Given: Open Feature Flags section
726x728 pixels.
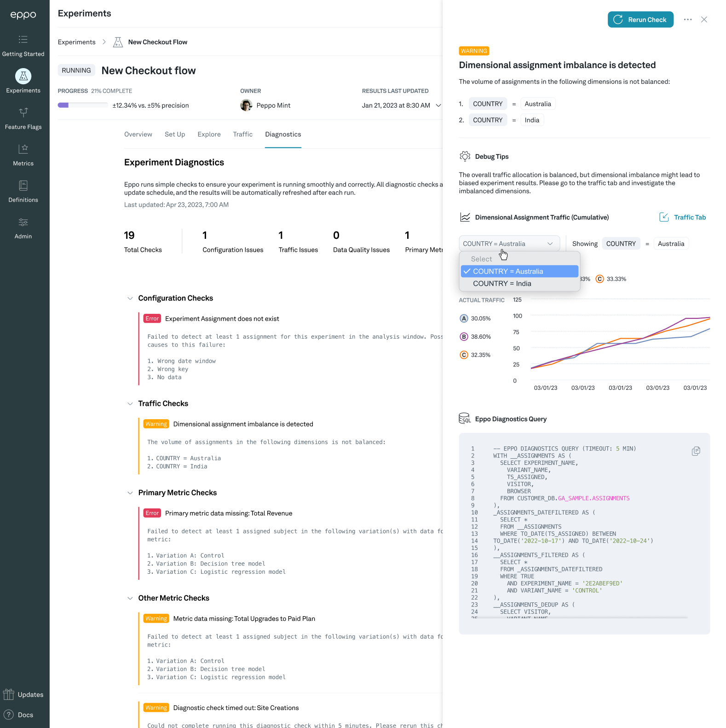Looking at the screenshot, I should click(x=23, y=118).
